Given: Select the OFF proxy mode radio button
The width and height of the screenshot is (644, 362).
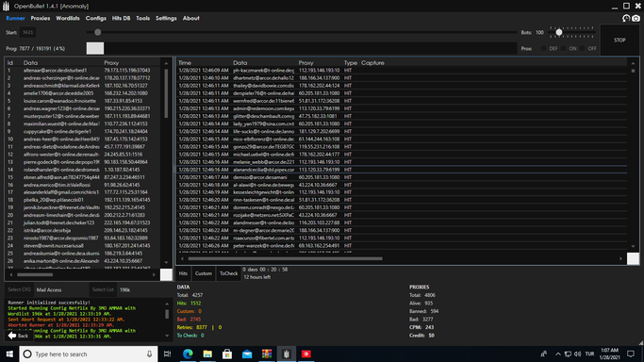Looking at the screenshot, I should (x=583, y=48).
